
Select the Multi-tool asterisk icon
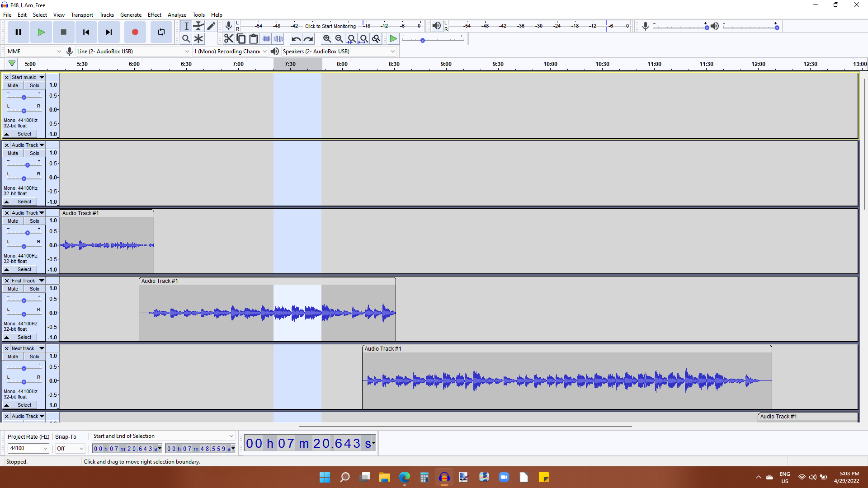click(198, 39)
